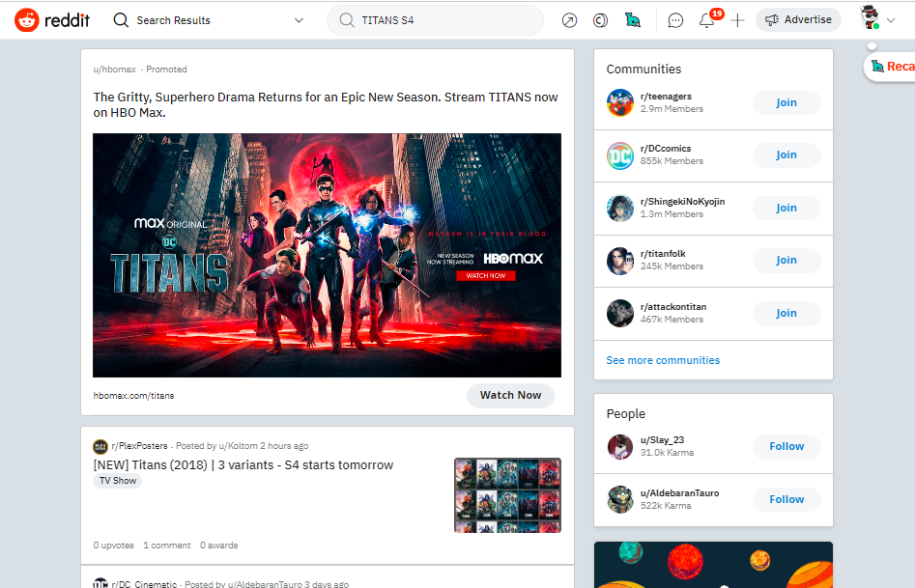Click r/attackontitan community name
Viewport: 915px width, 588px height.
(673, 307)
